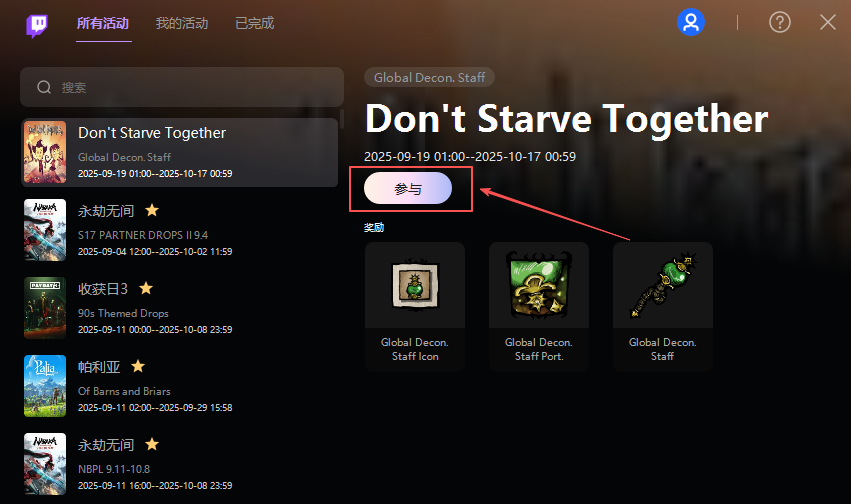Click the star beside 帕利亚

(x=138, y=366)
